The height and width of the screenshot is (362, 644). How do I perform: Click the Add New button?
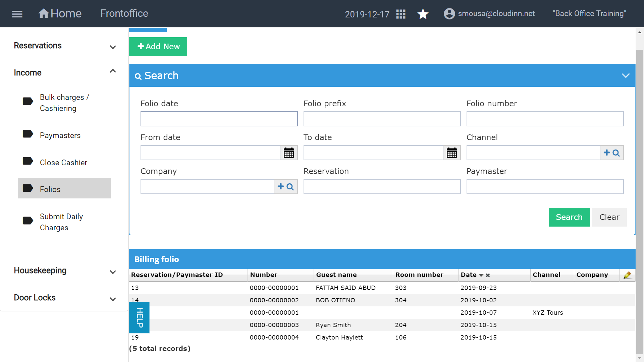pyautogui.click(x=158, y=47)
